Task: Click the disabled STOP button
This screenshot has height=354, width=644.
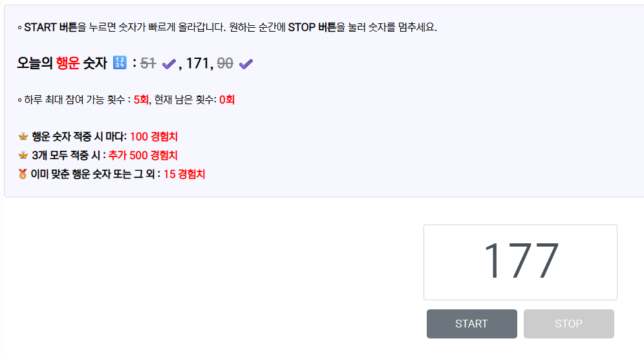Action: [569, 324]
